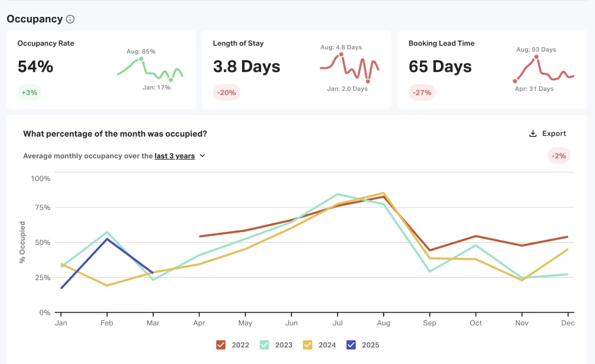This screenshot has width=595, height=364.
Task: Click the Length of Stay sparkline
Action: tap(349, 67)
